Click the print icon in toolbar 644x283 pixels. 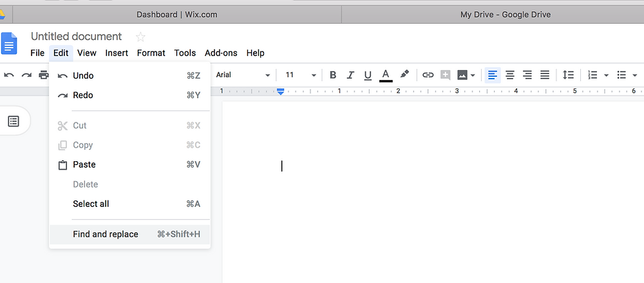43,75
